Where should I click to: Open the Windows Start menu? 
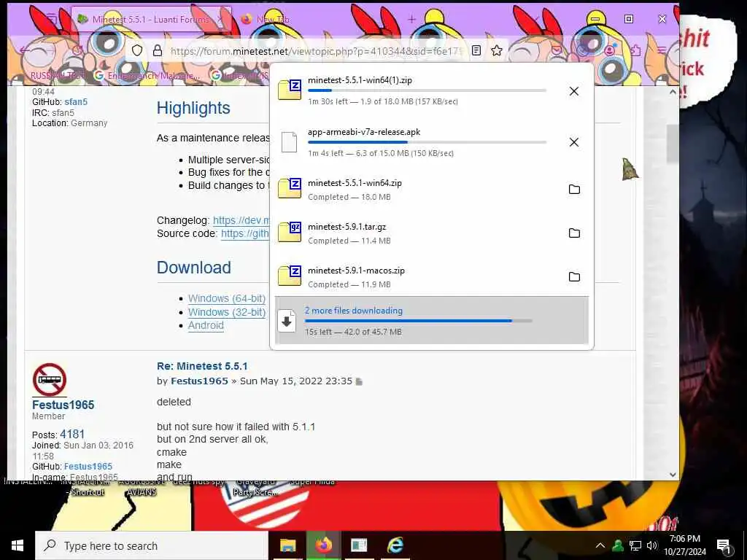tap(18, 545)
